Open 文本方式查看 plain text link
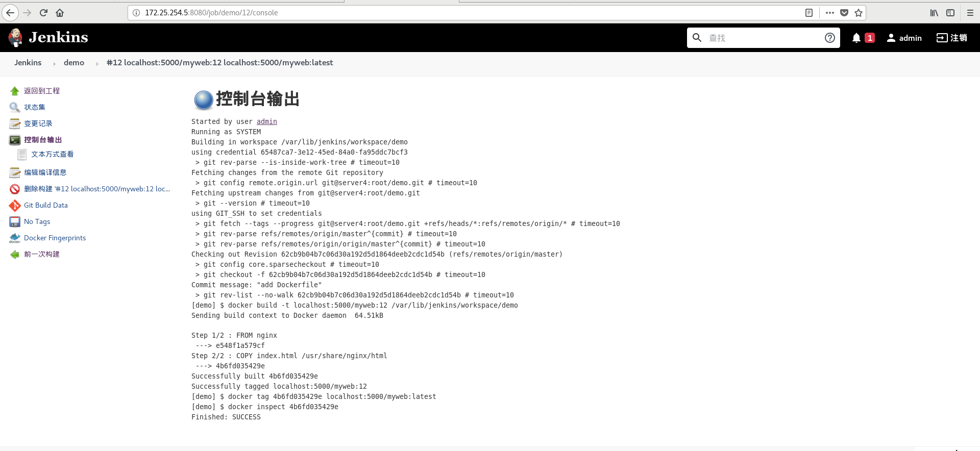980x451 pixels. (x=52, y=154)
